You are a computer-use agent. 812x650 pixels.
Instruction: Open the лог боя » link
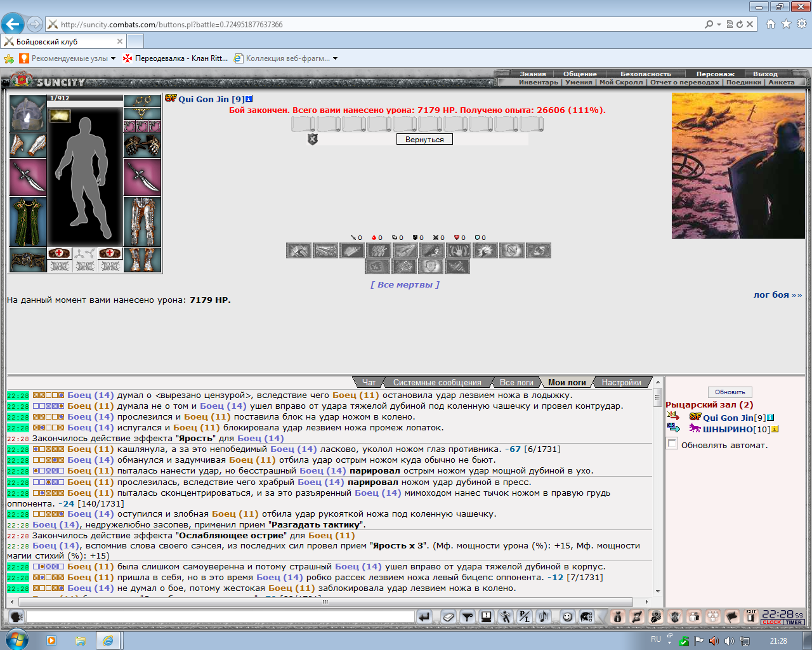778,295
